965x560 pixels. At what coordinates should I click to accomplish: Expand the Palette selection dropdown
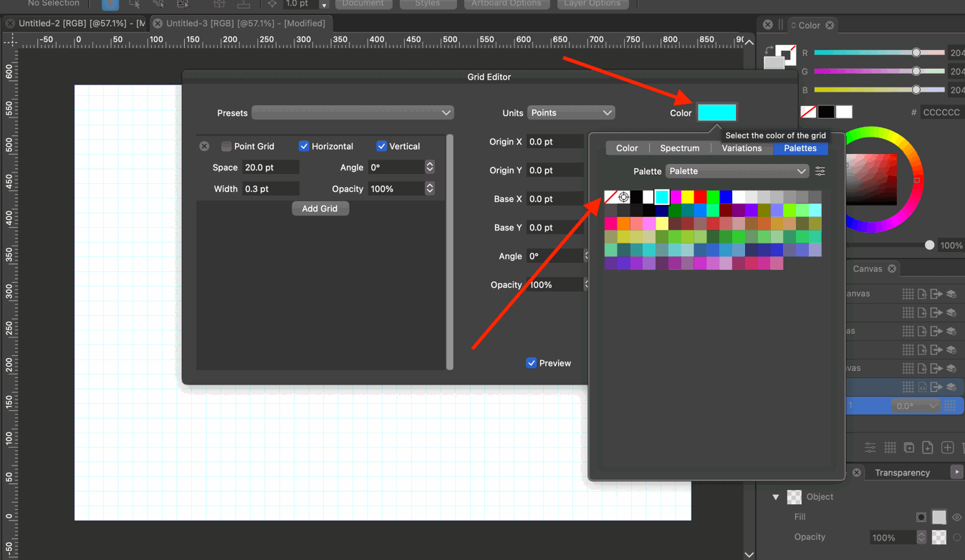click(x=736, y=171)
